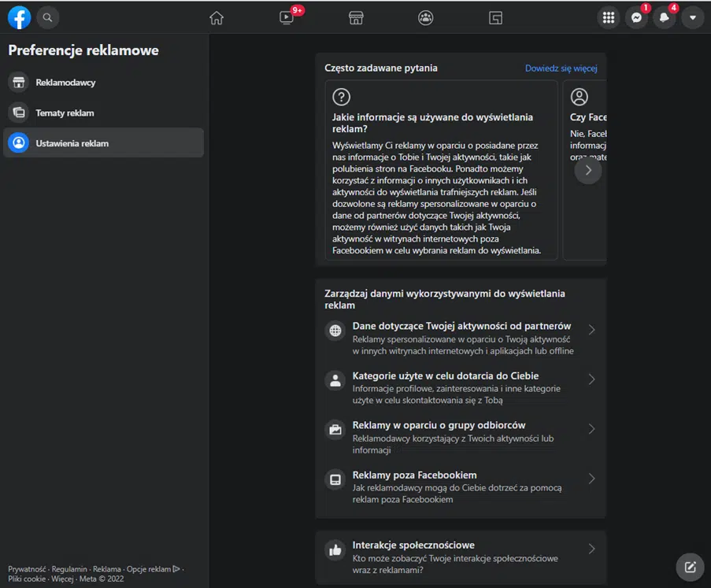Open the Reklama footer link
Image resolution: width=711 pixels, height=588 pixels.
(x=106, y=569)
